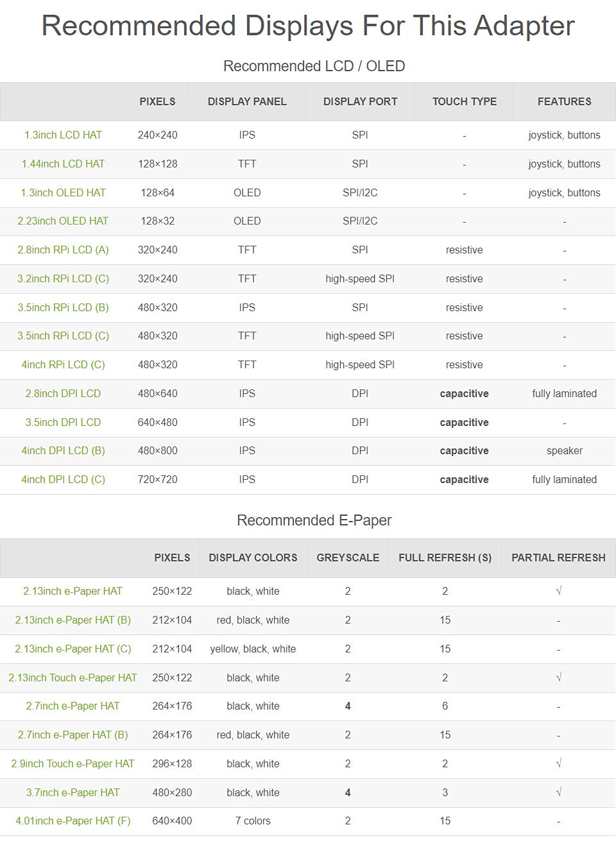616x843 pixels.
Task: Open the 2.9inch Touch e-Paper HAT link
Action: tap(73, 764)
